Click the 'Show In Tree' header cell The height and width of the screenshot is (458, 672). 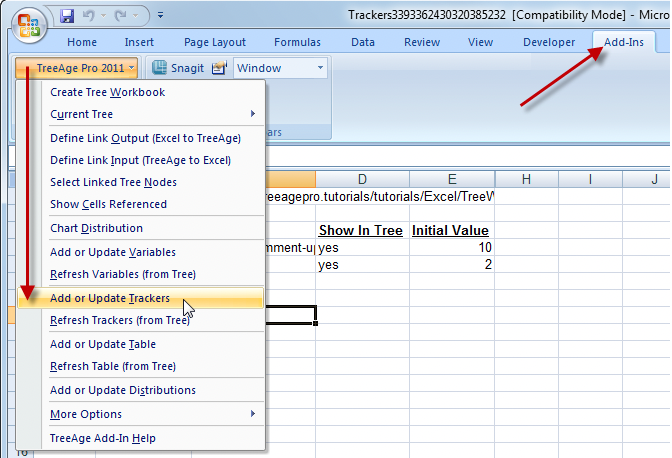coord(363,230)
